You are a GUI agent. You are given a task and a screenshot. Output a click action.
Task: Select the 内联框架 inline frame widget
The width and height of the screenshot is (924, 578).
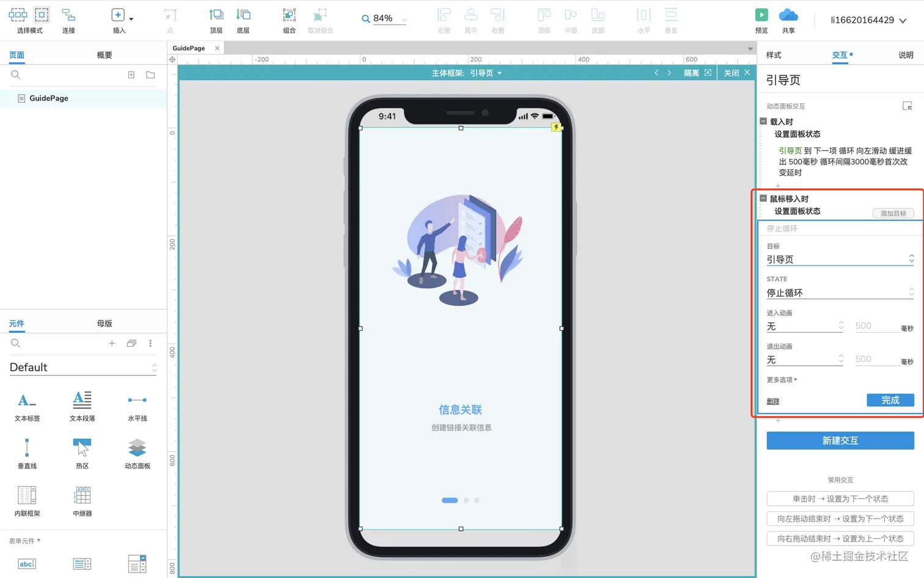tap(27, 501)
